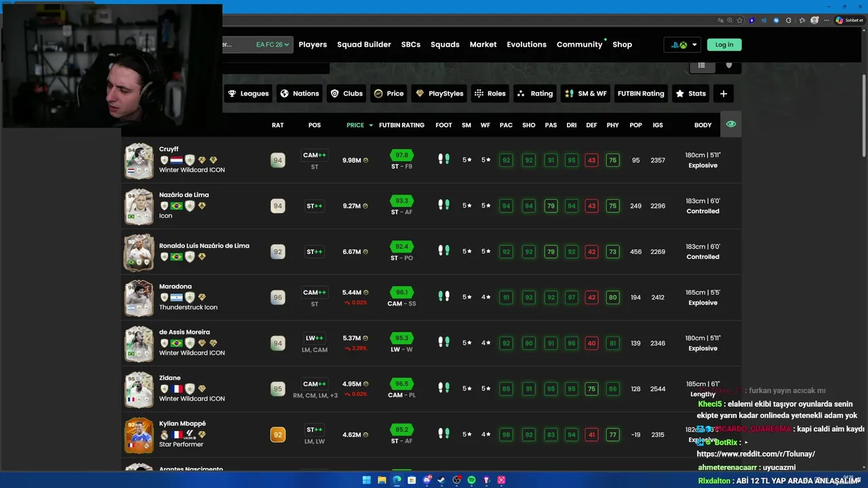This screenshot has width=868, height=488.
Task: Switch to list view layout
Action: pyautogui.click(x=702, y=66)
